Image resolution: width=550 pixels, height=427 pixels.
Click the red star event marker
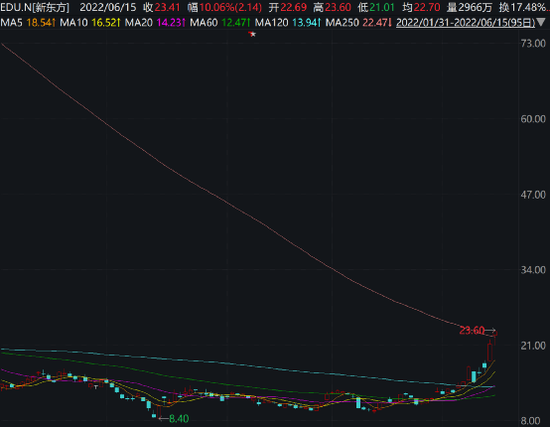click(x=252, y=34)
